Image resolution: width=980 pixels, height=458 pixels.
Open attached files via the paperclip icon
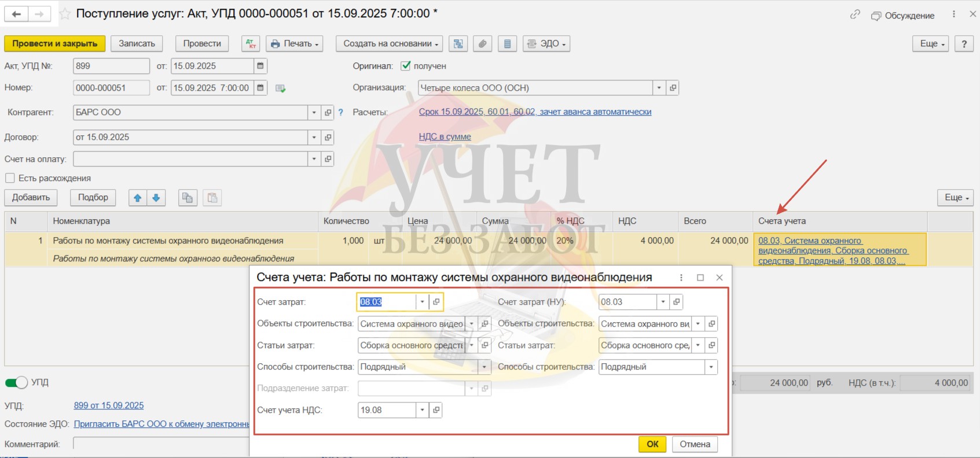pos(483,44)
